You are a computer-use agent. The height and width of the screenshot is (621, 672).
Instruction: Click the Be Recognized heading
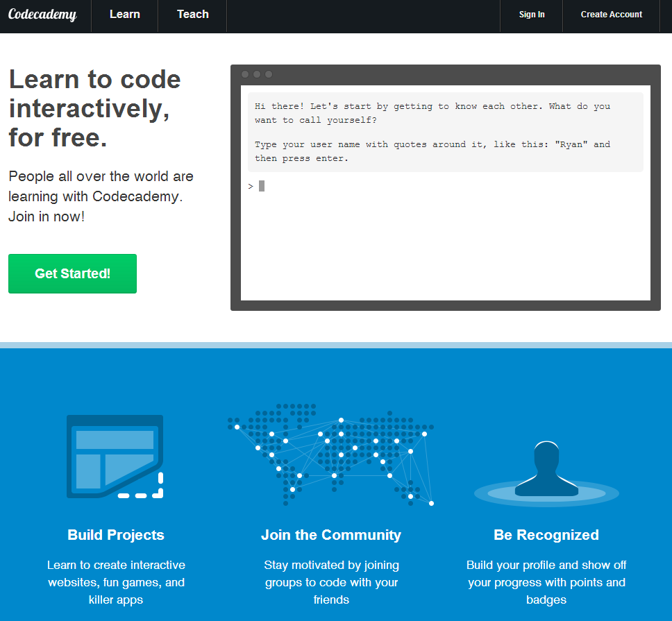(546, 535)
